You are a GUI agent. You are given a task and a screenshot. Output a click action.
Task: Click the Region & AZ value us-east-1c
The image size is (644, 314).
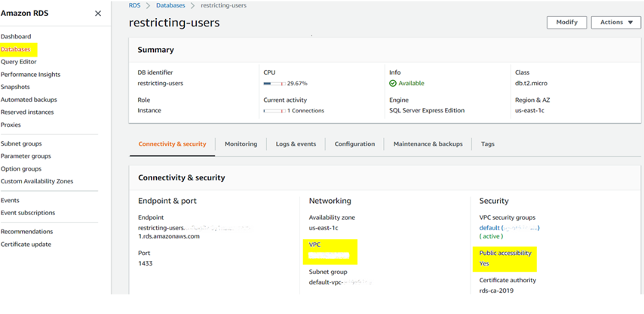click(x=529, y=110)
